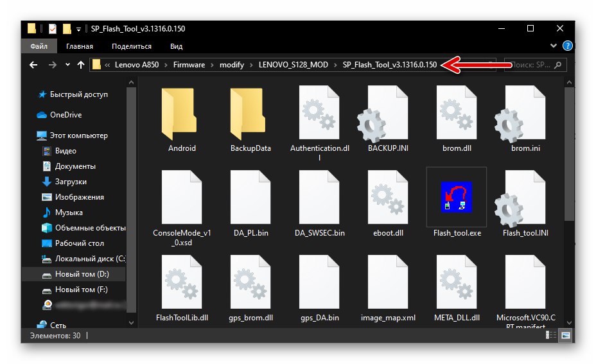Open the Вид ribbon tab
Viewport: 596px width, 364px height.
[176, 46]
